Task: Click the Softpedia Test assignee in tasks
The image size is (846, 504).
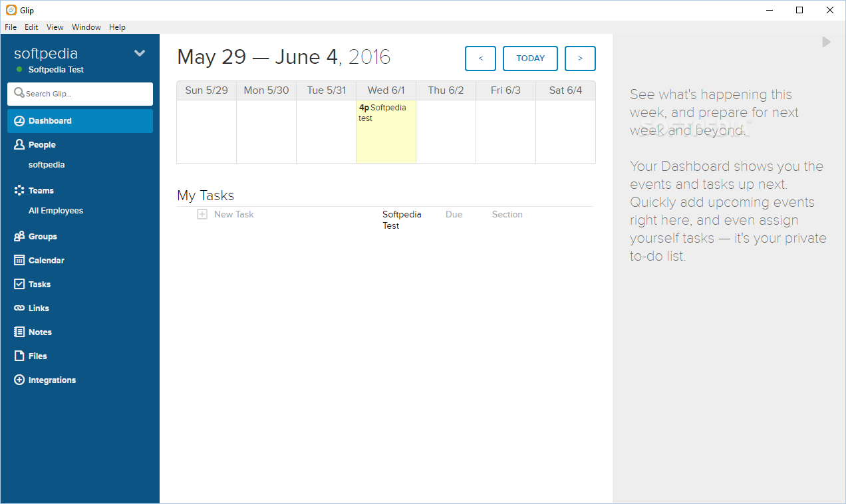Action: coord(402,220)
